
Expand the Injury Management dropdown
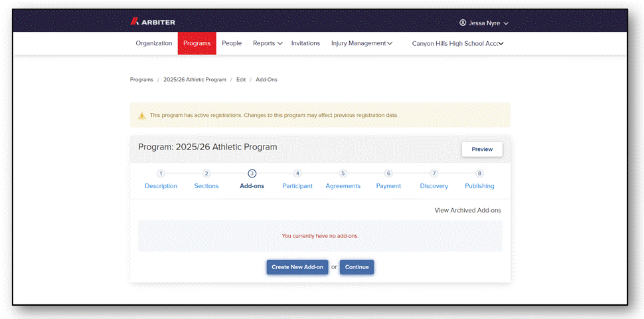tap(362, 43)
